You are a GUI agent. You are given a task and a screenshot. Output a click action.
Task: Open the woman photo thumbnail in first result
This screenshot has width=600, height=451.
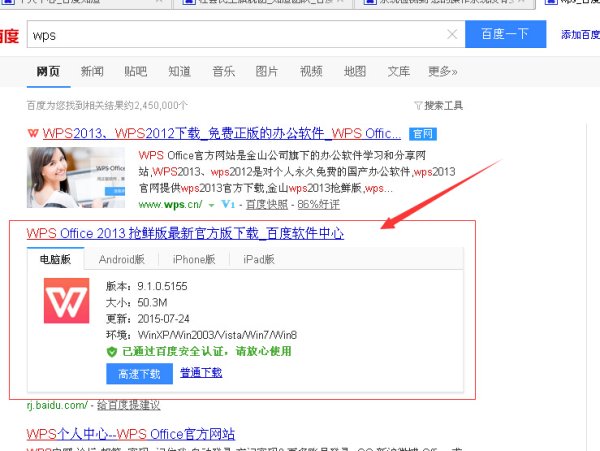pyautogui.click(x=76, y=177)
